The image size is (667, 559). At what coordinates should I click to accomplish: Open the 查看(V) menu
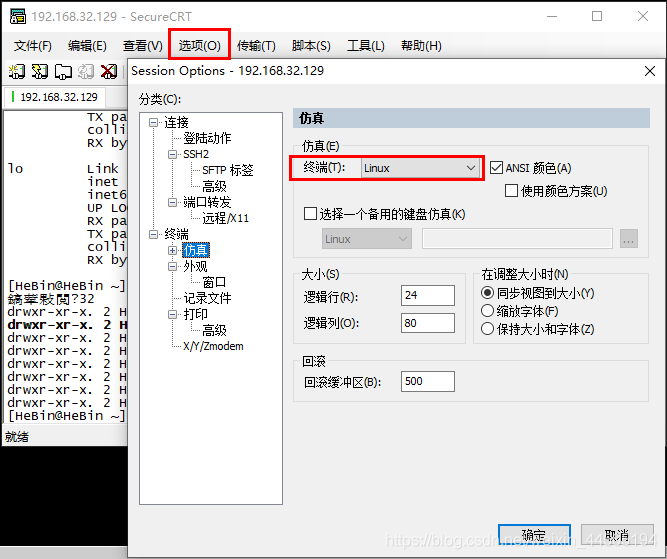(143, 46)
